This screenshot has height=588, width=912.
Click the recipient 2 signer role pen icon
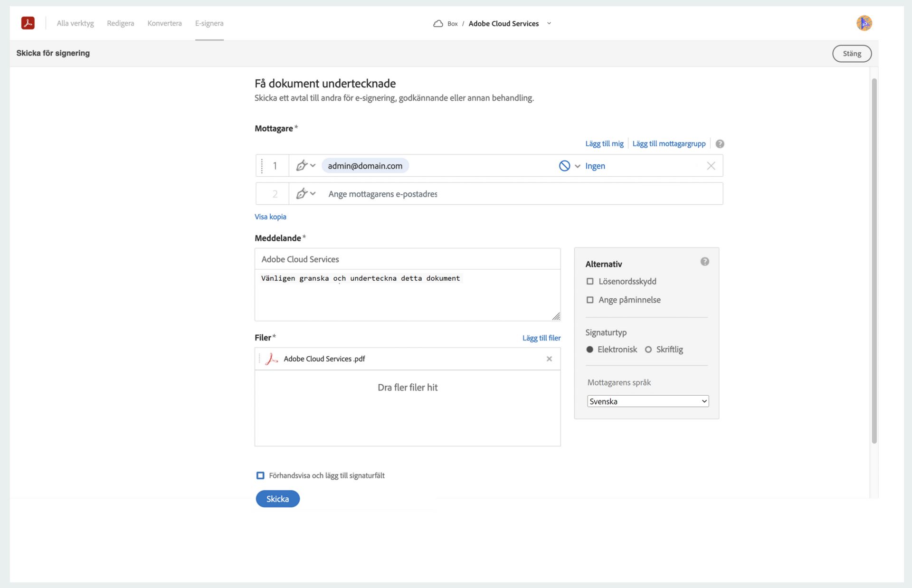302,193
